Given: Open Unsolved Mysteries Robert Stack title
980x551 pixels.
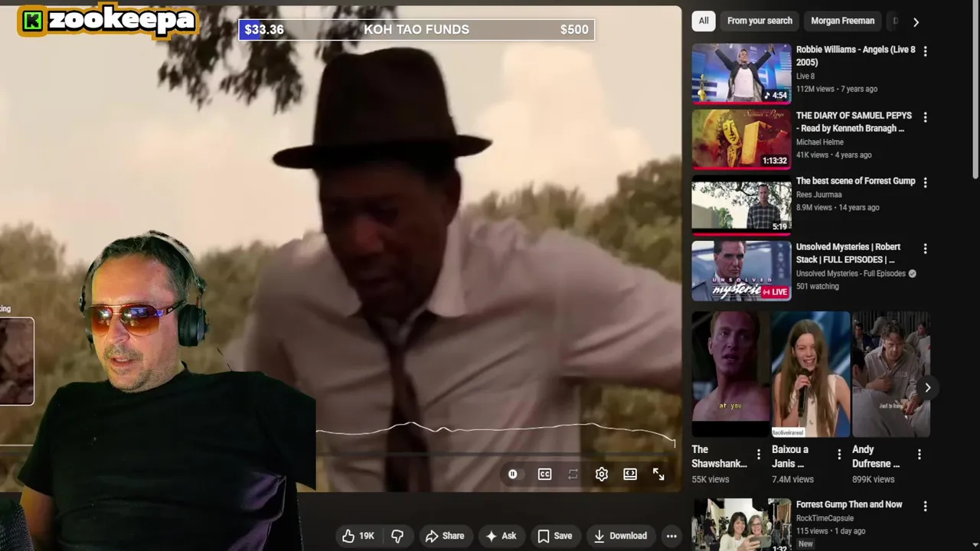Looking at the screenshot, I should pos(848,253).
